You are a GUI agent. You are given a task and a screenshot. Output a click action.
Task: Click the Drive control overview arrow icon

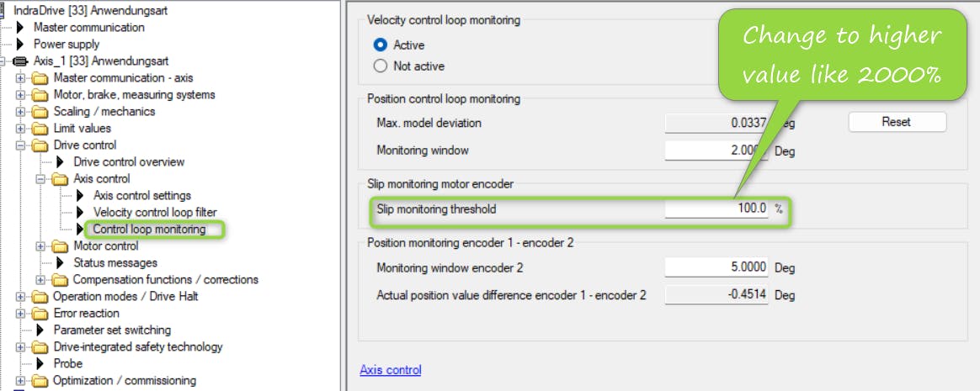[x=61, y=161]
